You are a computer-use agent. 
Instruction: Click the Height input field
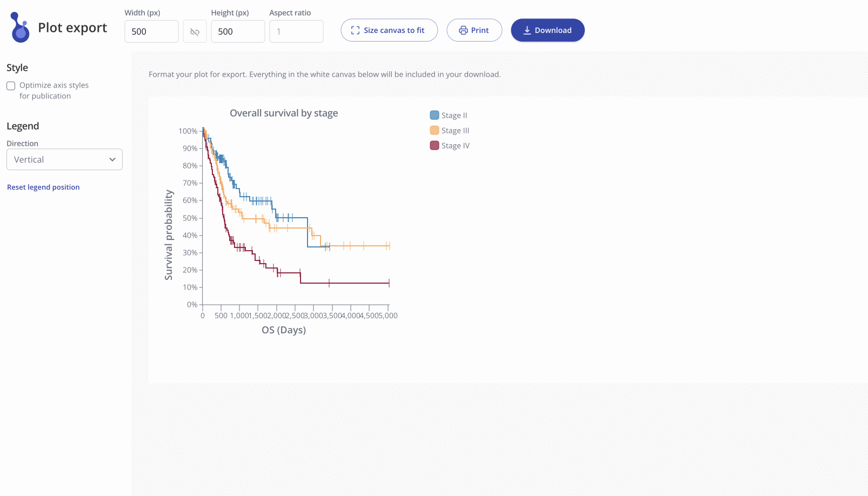pyautogui.click(x=238, y=31)
